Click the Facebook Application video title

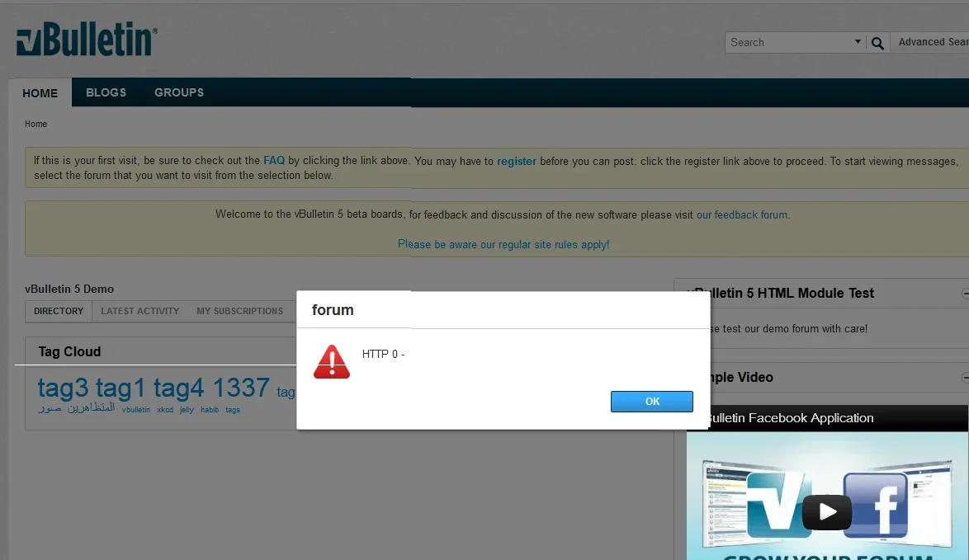(x=791, y=418)
